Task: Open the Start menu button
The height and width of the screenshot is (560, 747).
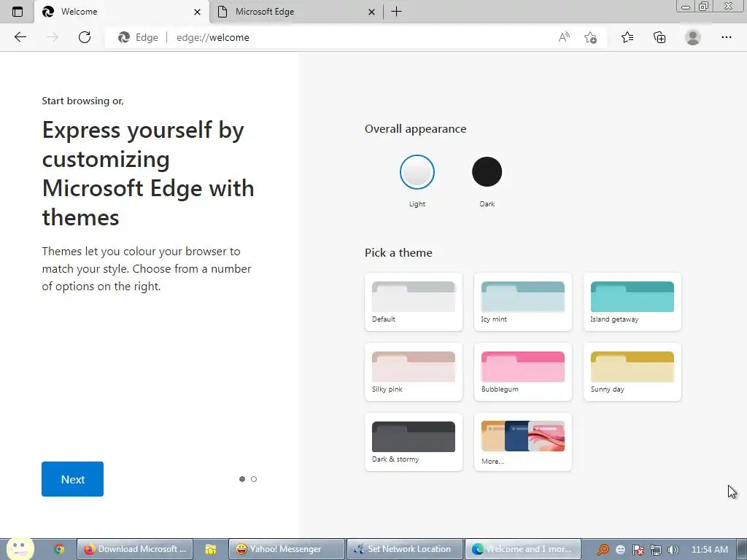Action: (x=20, y=548)
